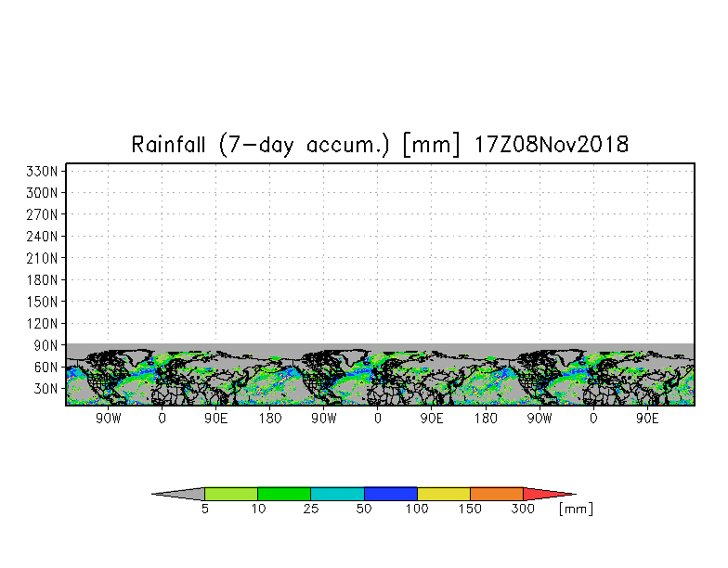Click the leftmost 90W longitude label
Viewport: 728px width, 568px height.
click(108, 419)
